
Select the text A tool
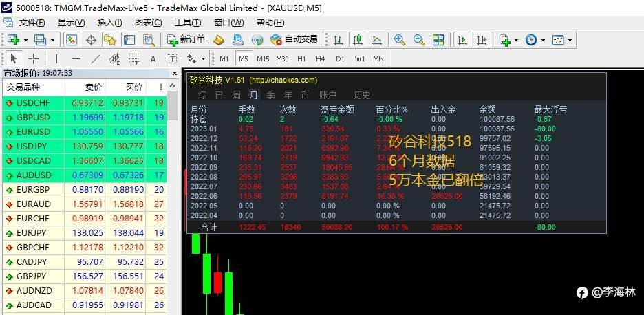pos(153,58)
